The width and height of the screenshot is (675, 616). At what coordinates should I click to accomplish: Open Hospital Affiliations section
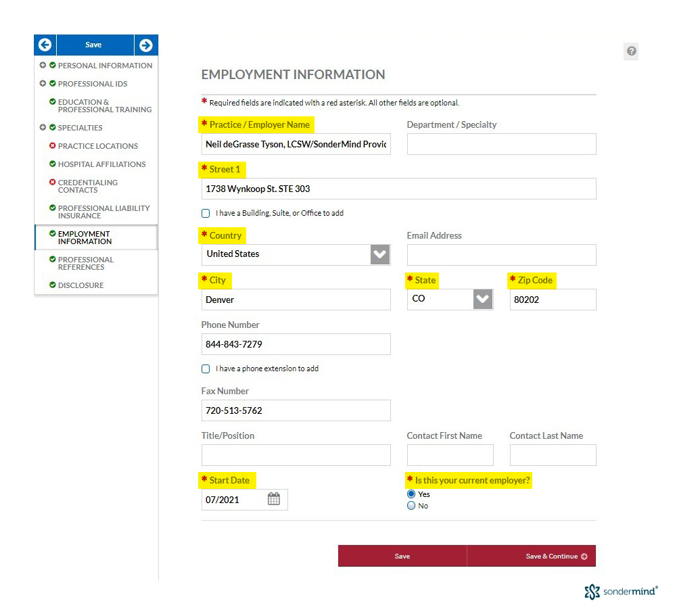pyautogui.click(x=101, y=164)
